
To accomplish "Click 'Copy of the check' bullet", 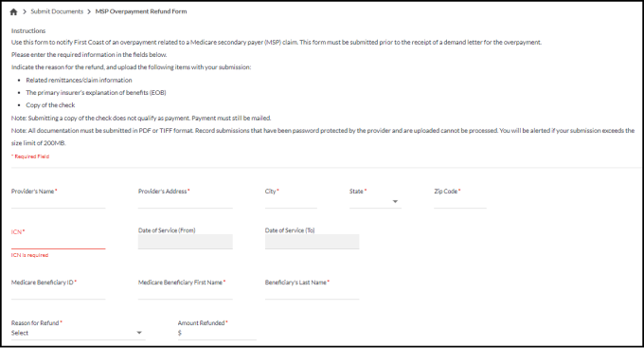I will tap(50, 105).
